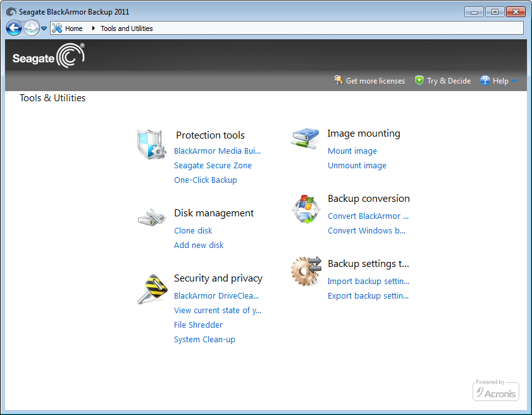Go to Home in the breadcrumb

click(x=73, y=28)
